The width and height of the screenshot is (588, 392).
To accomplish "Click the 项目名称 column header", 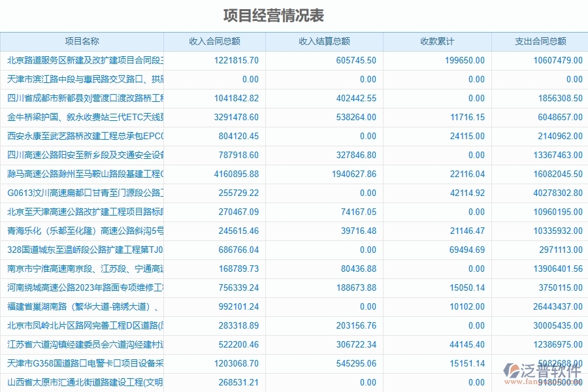I will pyautogui.click(x=84, y=41).
